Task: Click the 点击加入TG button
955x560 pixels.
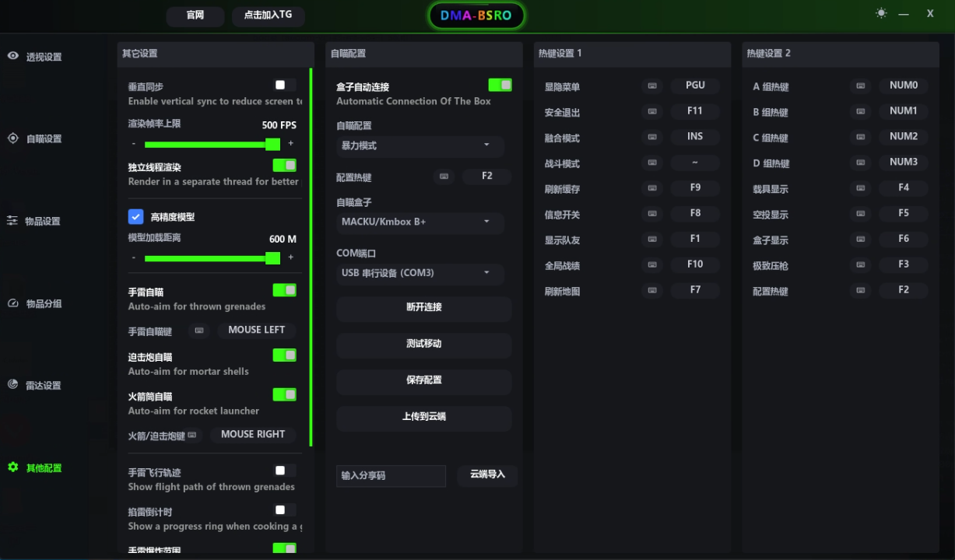Action: click(268, 16)
